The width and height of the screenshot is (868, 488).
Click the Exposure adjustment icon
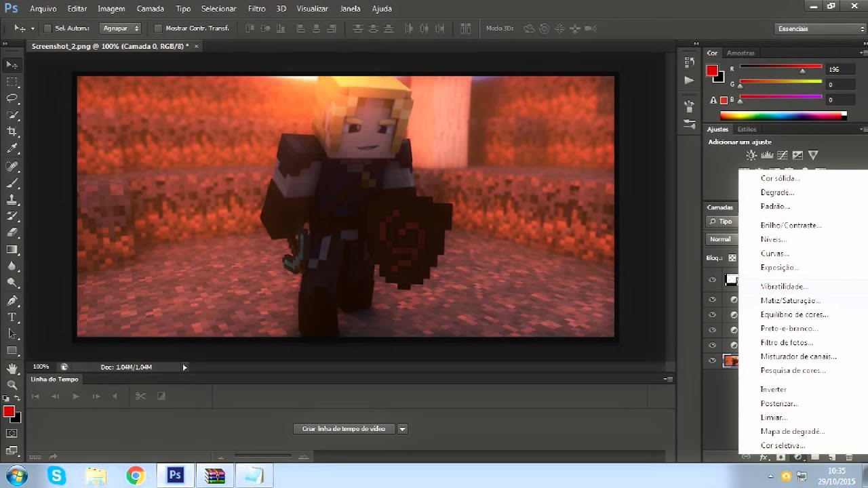798,155
